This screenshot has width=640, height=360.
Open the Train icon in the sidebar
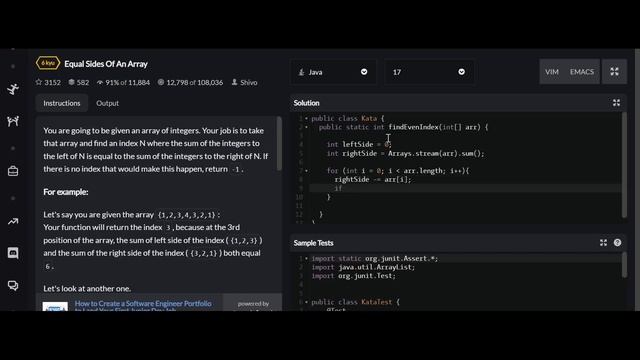pyautogui.click(x=13, y=89)
